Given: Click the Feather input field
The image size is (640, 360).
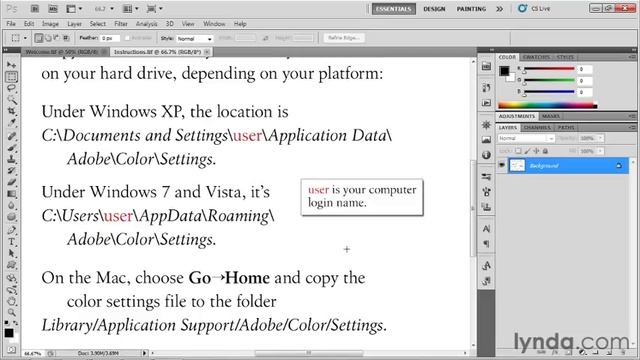Looking at the screenshot, I should coord(110,38).
